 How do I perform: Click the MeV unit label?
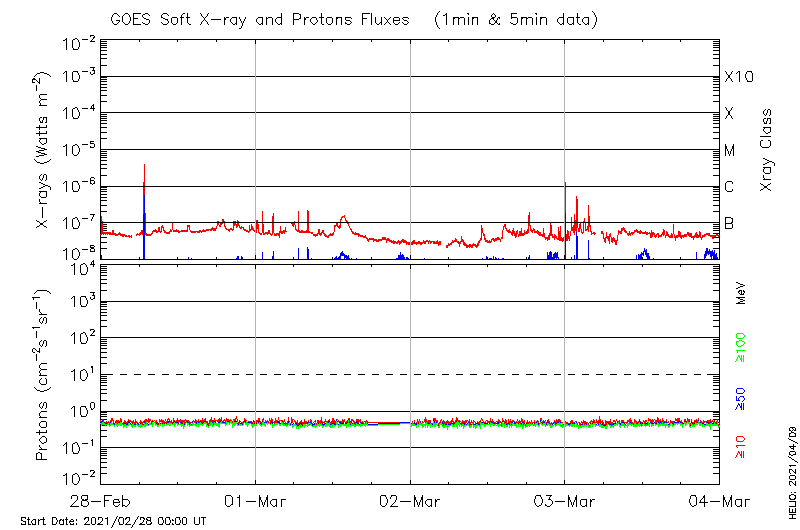point(741,293)
